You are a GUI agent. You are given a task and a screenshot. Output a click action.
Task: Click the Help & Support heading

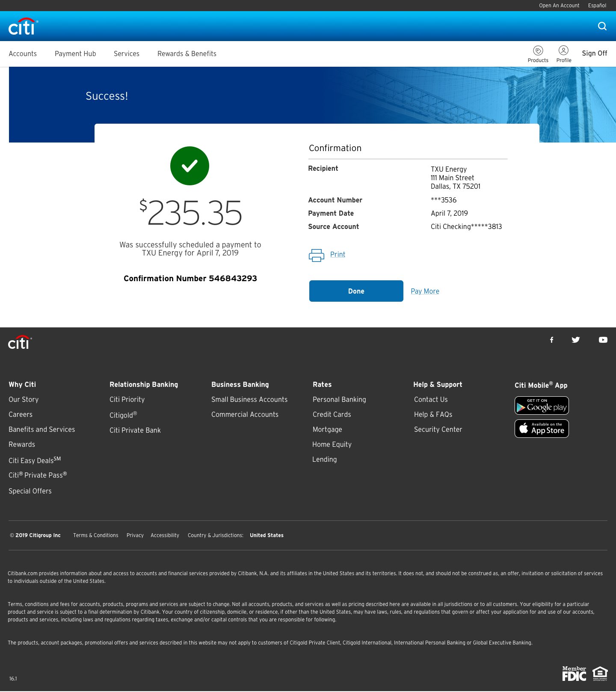click(x=438, y=385)
